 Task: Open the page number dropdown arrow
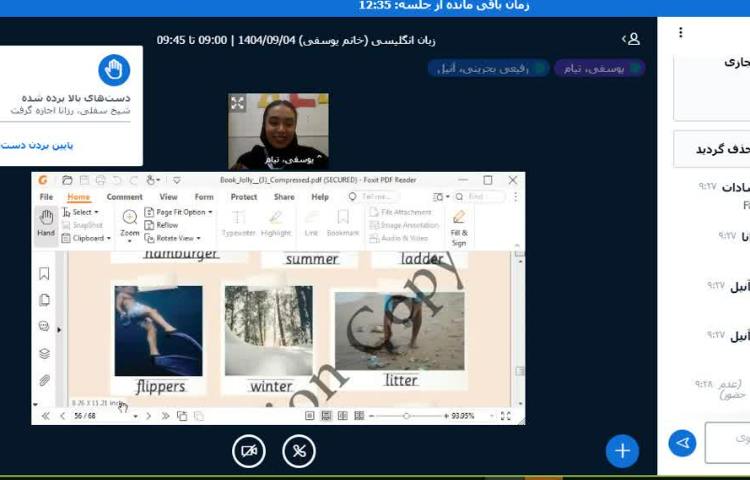pyautogui.click(x=135, y=417)
